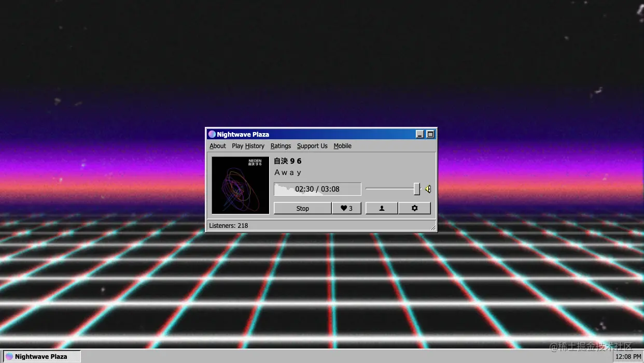The image size is (644, 363).
Task: Click the volume slider handle
Action: click(417, 189)
